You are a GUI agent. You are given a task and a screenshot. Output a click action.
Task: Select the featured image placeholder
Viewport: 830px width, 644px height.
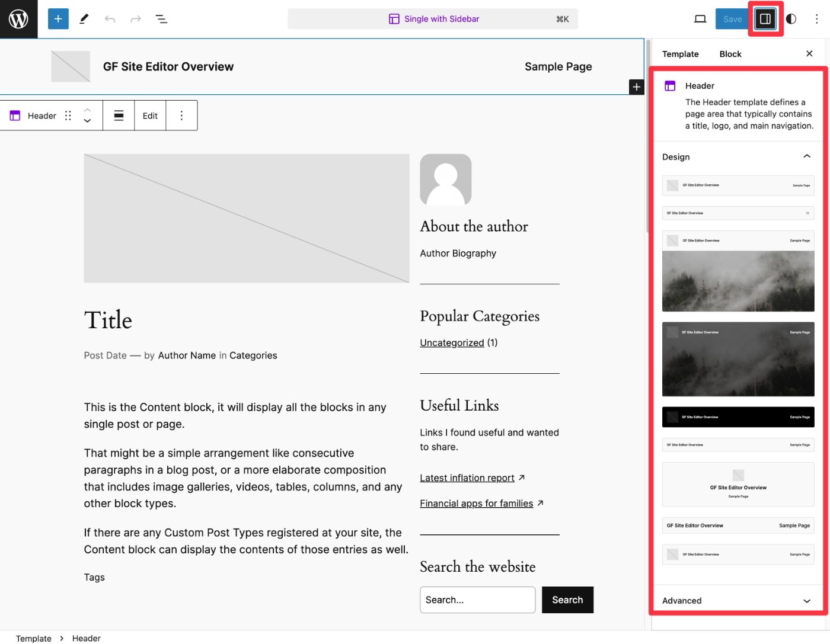coord(246,218)
